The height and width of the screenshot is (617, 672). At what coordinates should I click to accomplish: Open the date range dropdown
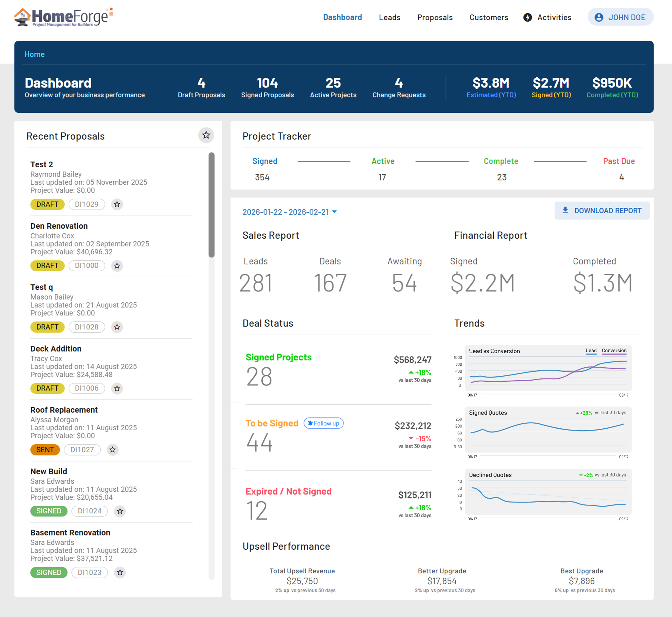click(285, 212)
